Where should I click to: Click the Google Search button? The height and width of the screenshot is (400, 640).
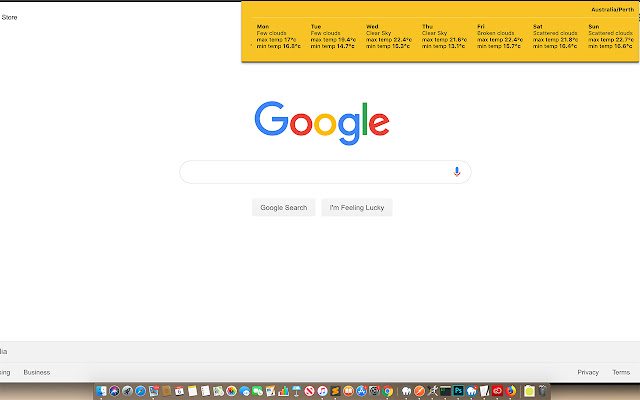coord(284,207)
